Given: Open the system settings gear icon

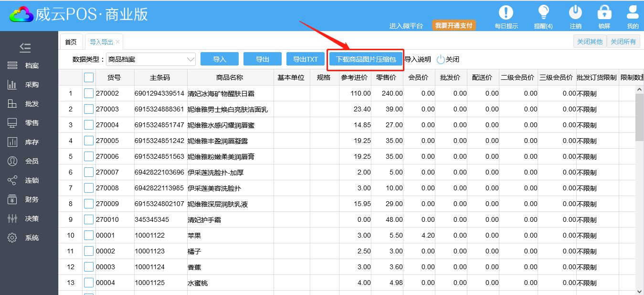Looking at the screenshot, I should pyautogui.click(x=12, y=238).
